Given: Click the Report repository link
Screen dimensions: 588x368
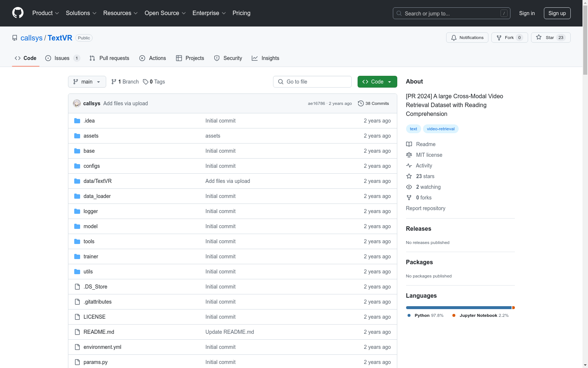Looking at the screenshot, I should coord(426,208).
